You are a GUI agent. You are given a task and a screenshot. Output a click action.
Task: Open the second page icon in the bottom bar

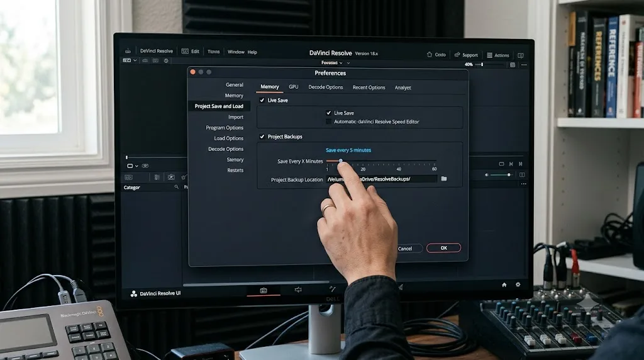297,290
